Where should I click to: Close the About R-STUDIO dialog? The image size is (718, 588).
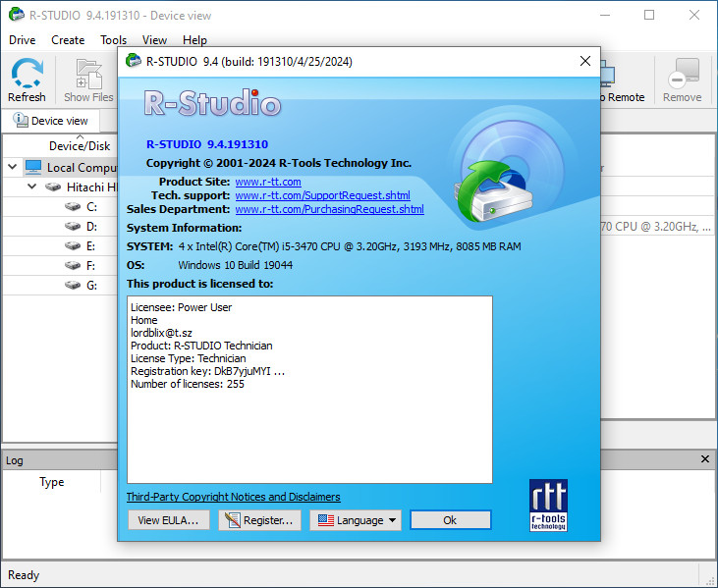[x=585, y=61]
